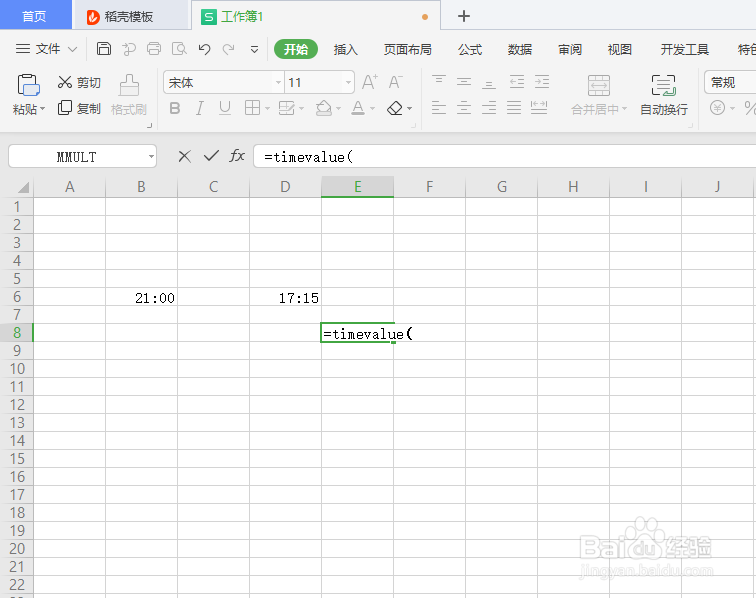The width and height of the screenshot is (756, 598).
Task: Select column E header
Action: (357, 187)
